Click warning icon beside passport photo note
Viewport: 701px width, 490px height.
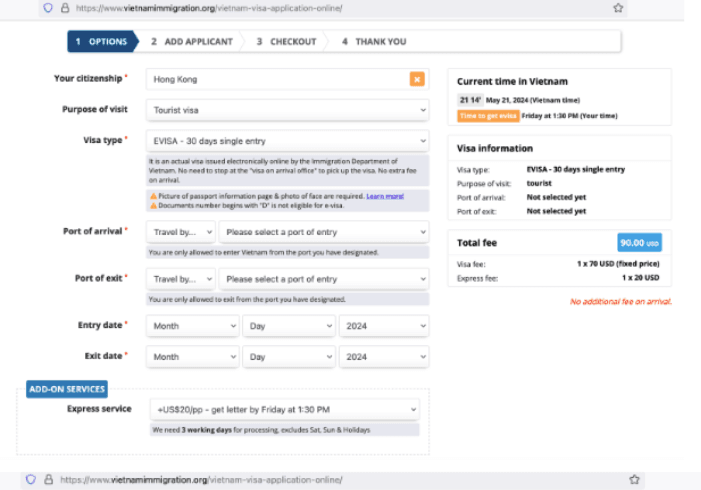pos(153,196)
